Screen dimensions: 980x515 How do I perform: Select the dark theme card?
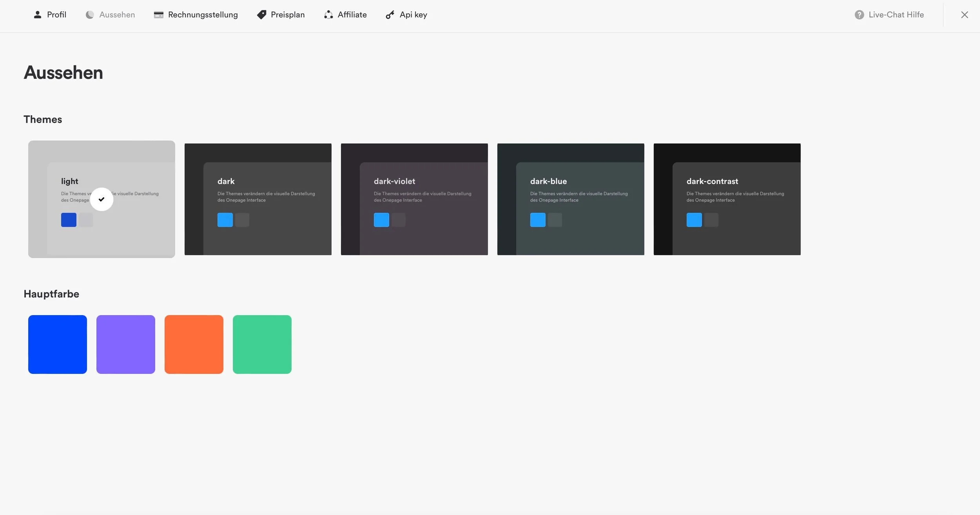tap(258, 199)
